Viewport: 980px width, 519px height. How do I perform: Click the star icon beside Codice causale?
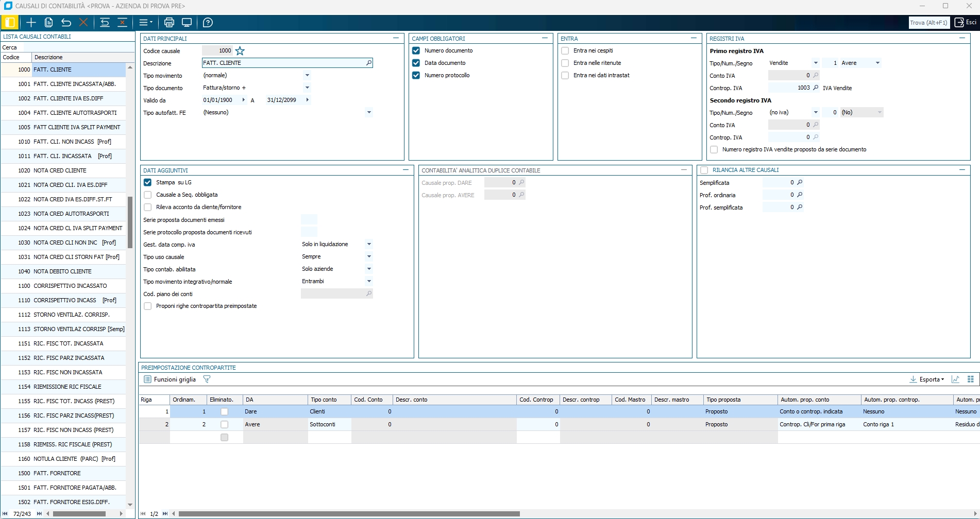240,51
